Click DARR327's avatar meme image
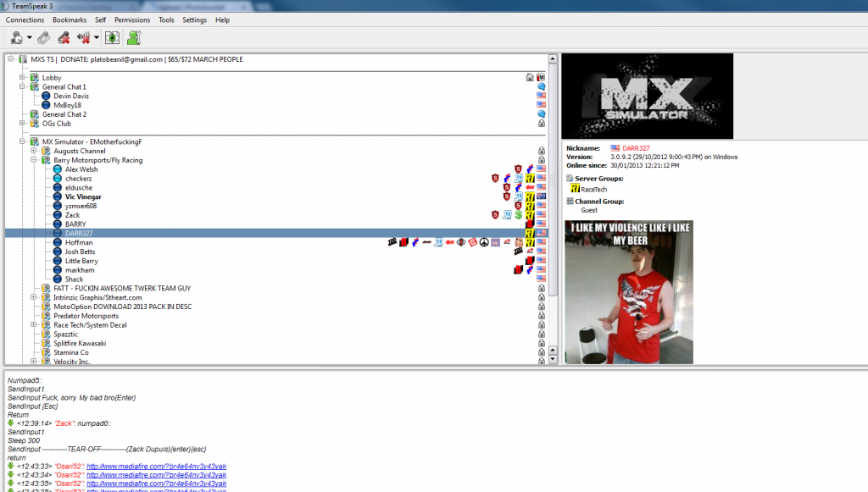 [629, 292]
